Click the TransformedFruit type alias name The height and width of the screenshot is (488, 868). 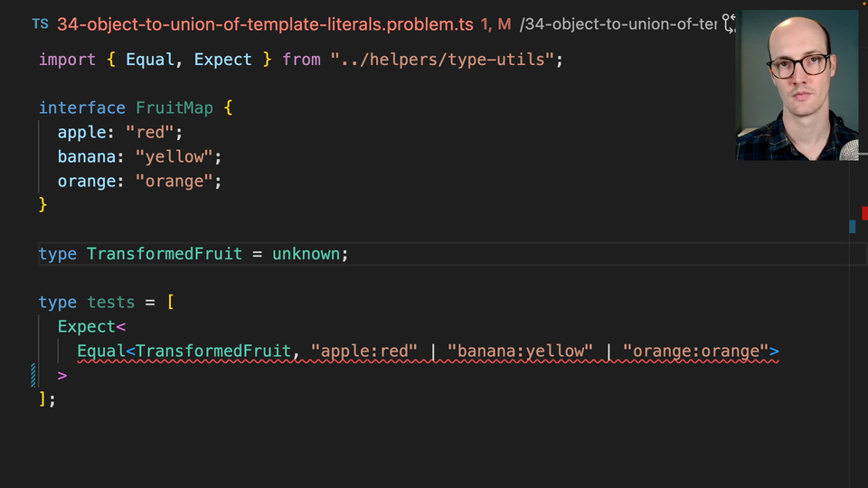[165, 254]
